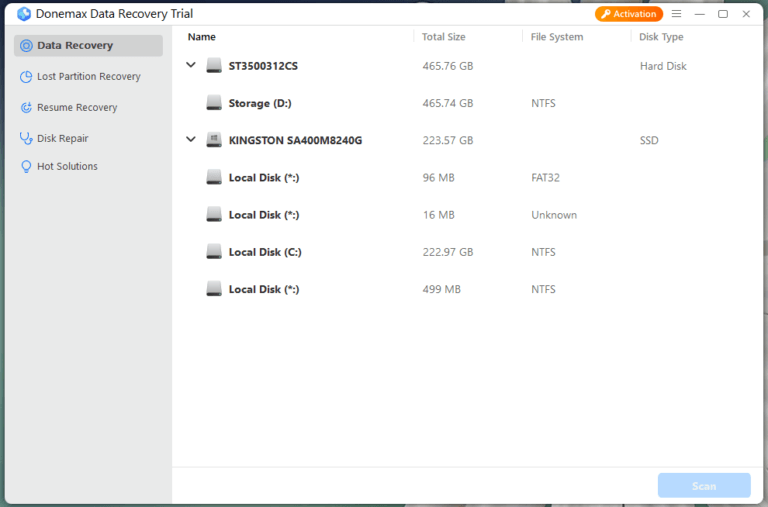Image resolution: width=768 pixels, height=507 pixels.
Task: Select the FAT32 Local Disk partition
Action: pyautogui.click(x=468, y=177)
